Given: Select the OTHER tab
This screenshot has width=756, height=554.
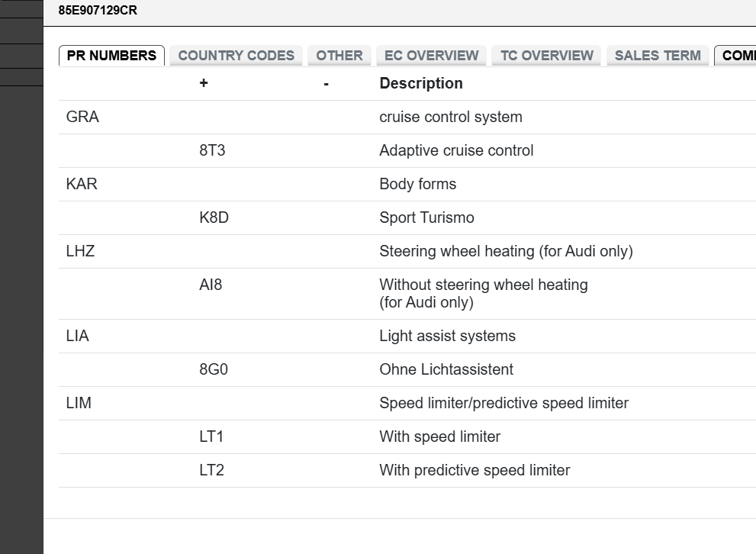Looking at the screenshot, I should pyautogui.click(x=339, y=56).
